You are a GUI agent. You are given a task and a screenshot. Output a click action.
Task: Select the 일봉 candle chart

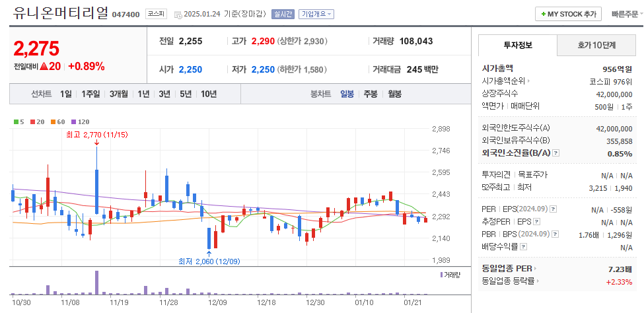pos(347,94)
